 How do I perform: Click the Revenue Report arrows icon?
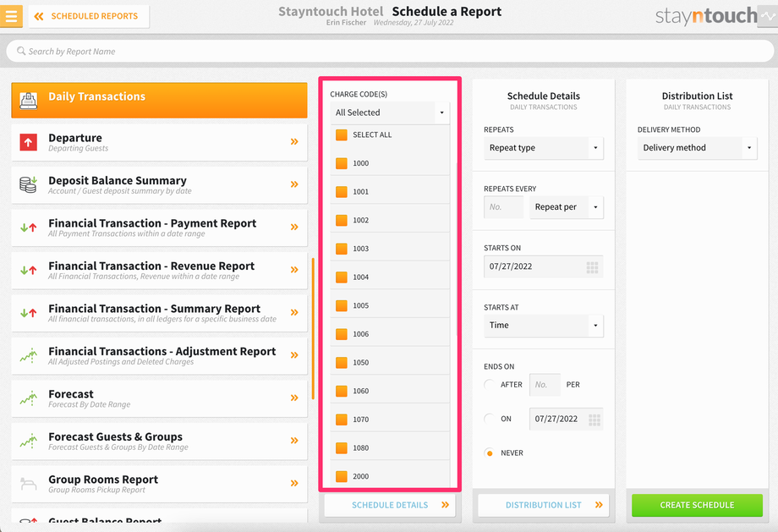coord(28,271)
